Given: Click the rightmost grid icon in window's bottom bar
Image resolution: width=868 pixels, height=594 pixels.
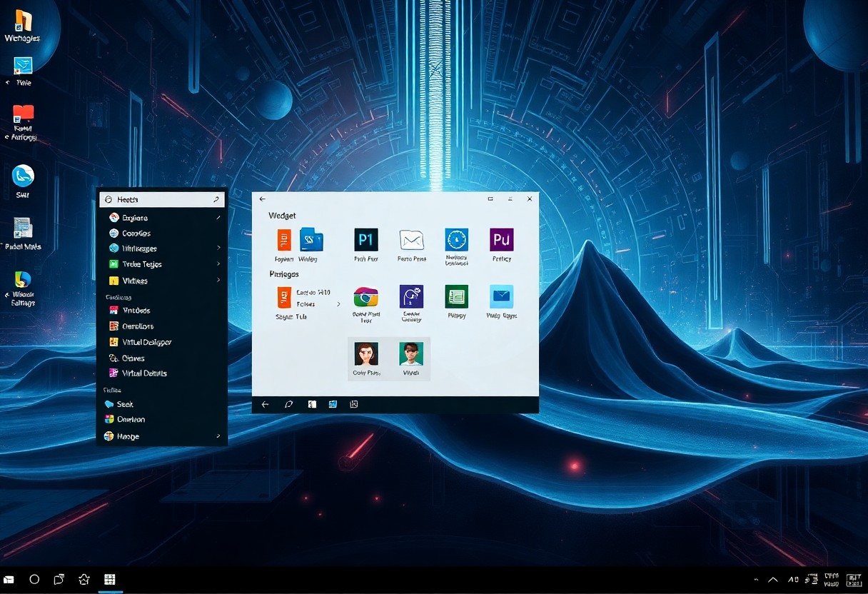Looking at the screenshot, I should [x=354, y=404].
